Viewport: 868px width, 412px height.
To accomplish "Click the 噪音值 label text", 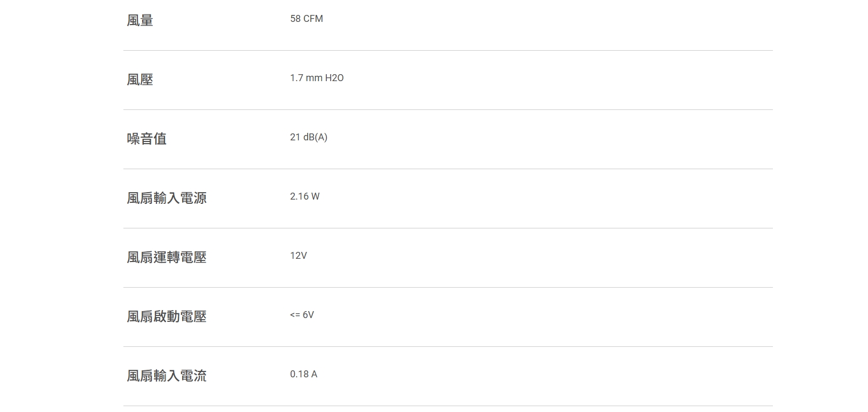I will (146, 139).
